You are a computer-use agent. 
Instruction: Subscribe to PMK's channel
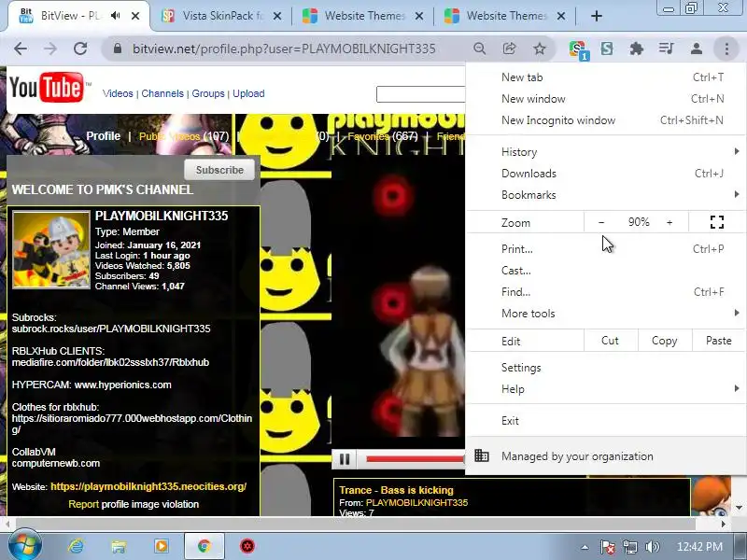tap(219, 170)
